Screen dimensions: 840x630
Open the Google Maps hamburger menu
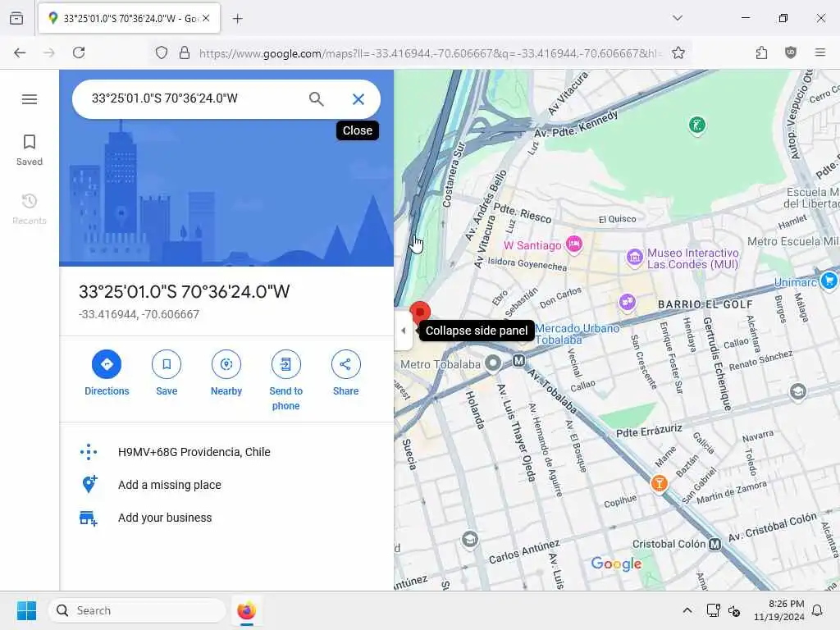coord(30,99)
